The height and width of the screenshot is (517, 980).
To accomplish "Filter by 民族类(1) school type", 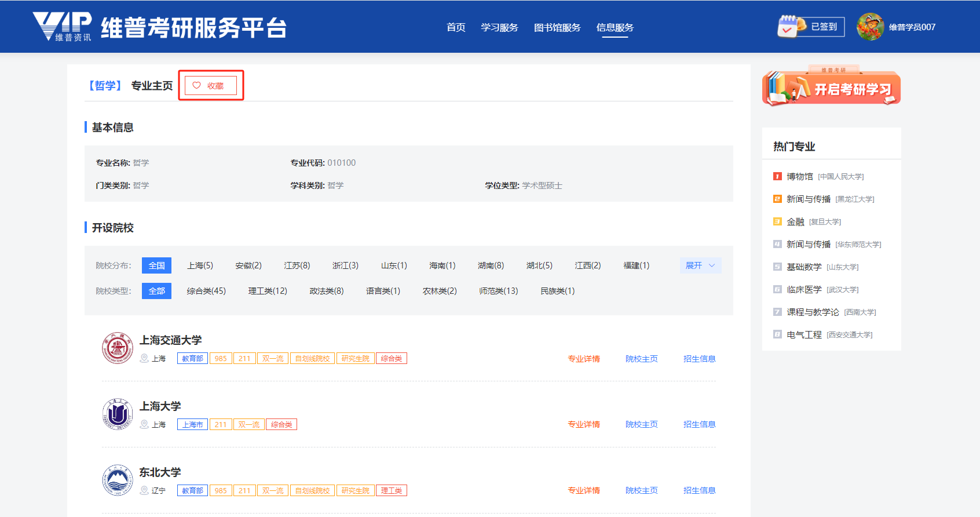I will pos(558,291).
